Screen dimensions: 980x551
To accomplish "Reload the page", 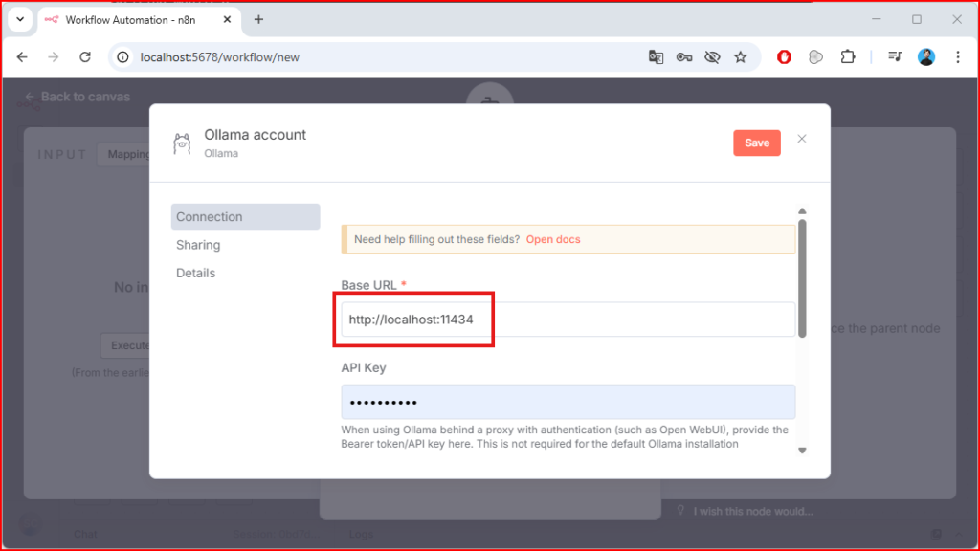I will pyautogui.click(x=85, y=57).
